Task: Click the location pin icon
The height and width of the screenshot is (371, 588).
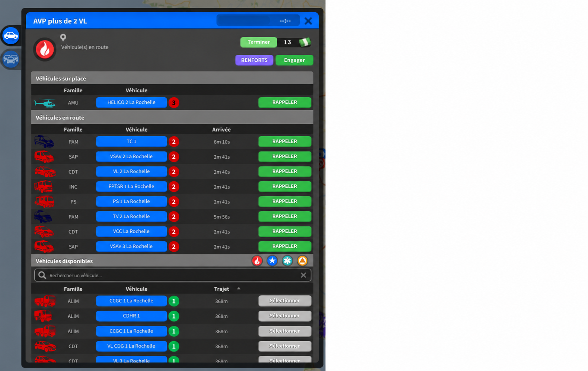Action: coord(63,37)
